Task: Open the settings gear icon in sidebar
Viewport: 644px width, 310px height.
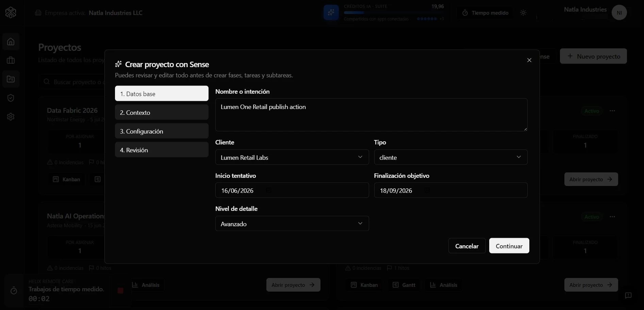Action: coord(11,117)
